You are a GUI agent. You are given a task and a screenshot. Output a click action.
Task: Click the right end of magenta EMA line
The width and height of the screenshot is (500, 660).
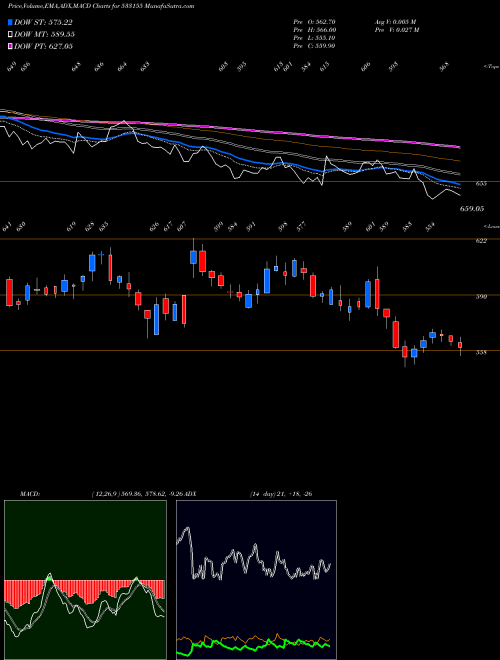458,147
